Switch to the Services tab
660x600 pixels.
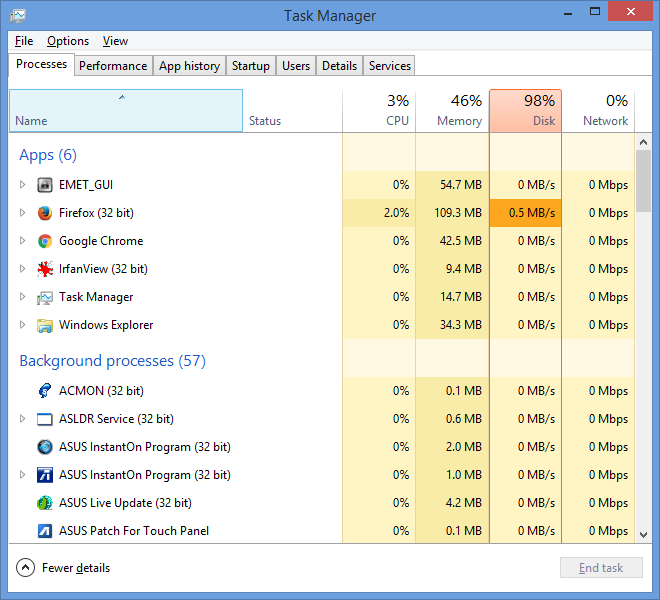(x=390, y=66)
